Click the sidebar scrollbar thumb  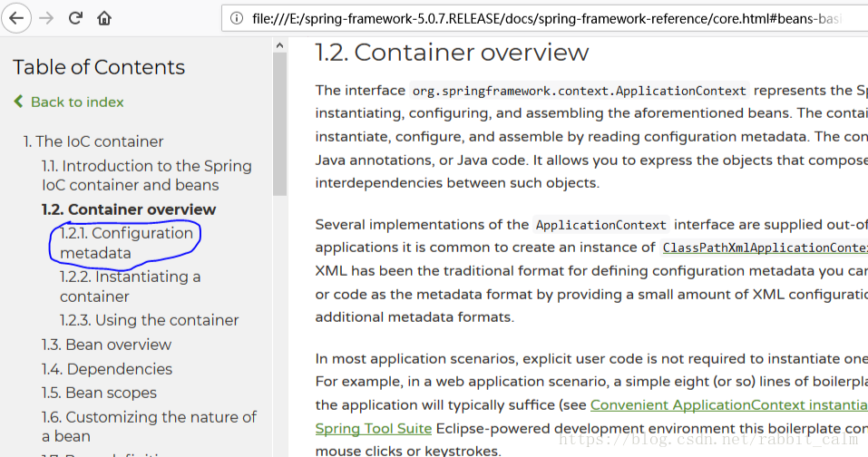point(279,124)
